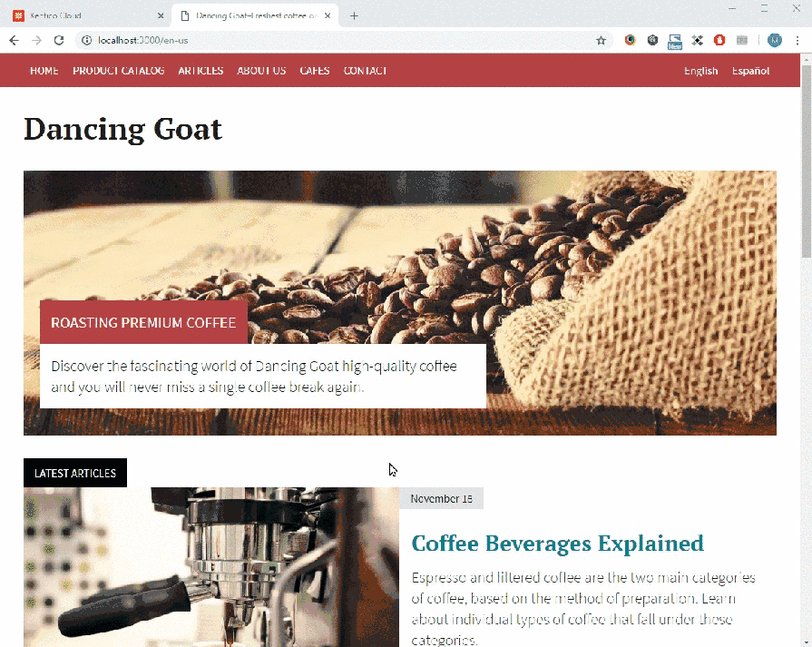812x647 pixels.
Task: Switch language to Español
Action: point(750,71)
